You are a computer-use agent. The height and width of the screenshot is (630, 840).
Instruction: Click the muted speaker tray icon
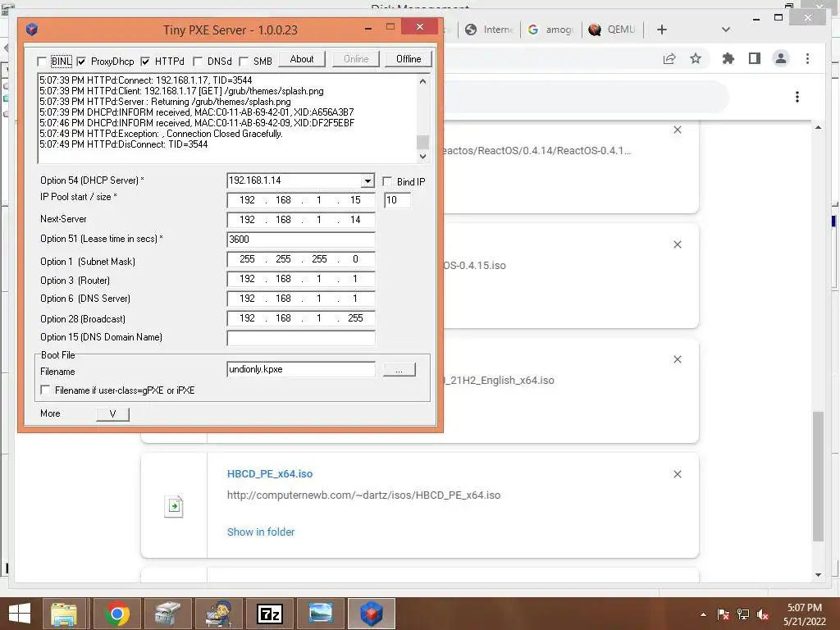click(763, 614)
